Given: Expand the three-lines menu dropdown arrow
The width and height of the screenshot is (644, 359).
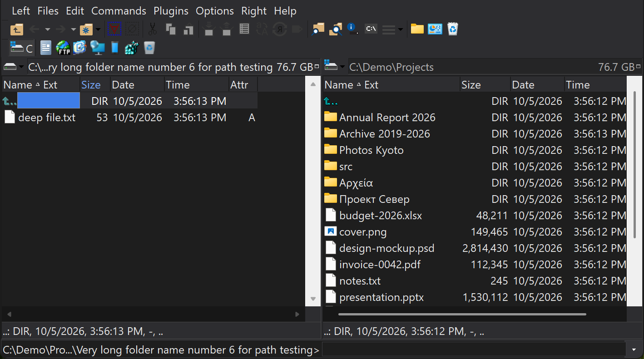Looking at the screenshot, I should pos(400,30).
